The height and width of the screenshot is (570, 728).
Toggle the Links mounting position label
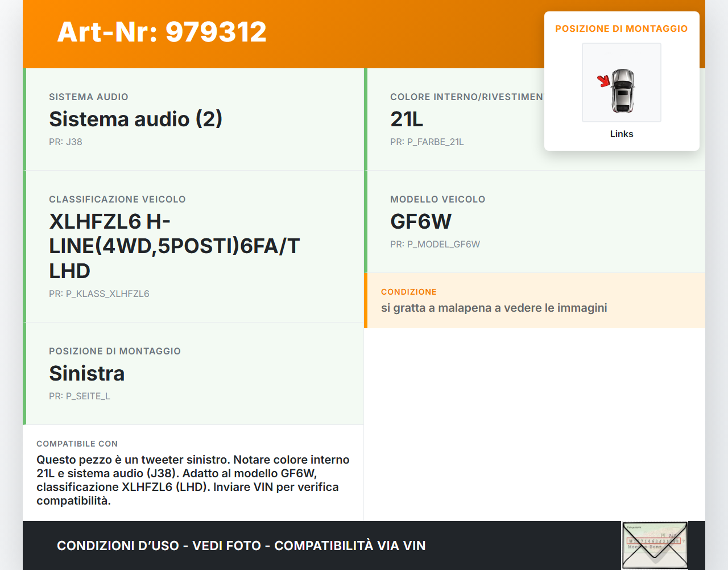pos(621,134)
